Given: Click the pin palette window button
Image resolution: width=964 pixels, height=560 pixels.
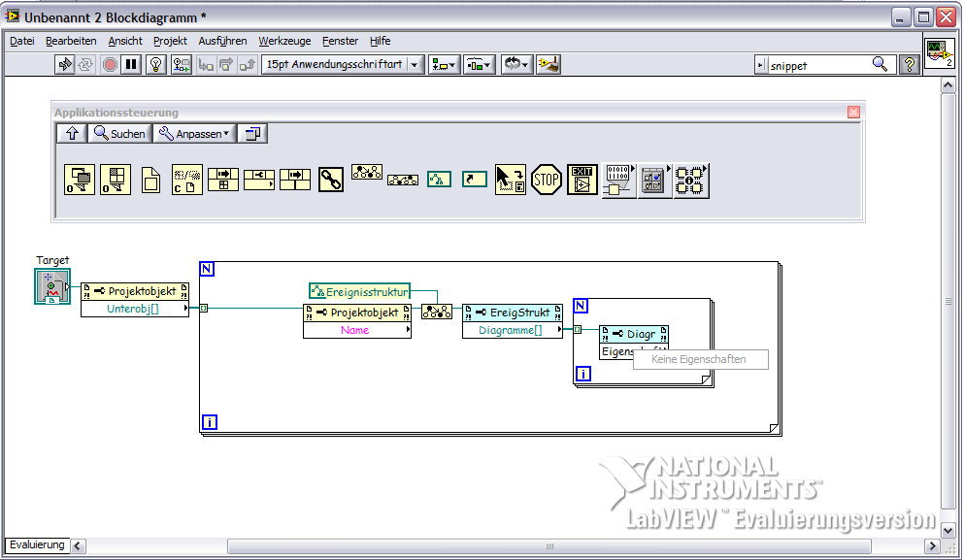Looking at the screenshot, I should tap(252, 133).
